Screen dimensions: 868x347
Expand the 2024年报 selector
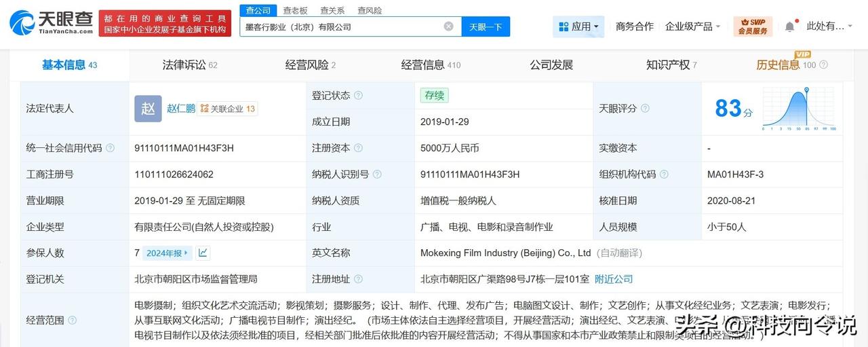point(167,253)
